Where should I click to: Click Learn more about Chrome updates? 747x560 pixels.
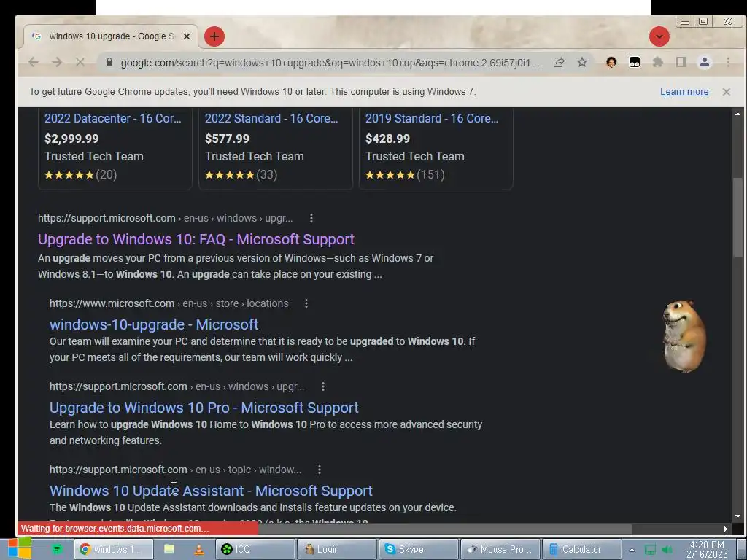[x=684, y=91]
